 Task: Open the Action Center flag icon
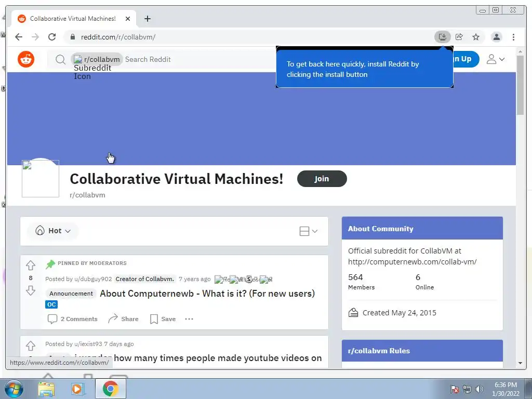pyautogui.click(x=455, y=389)
